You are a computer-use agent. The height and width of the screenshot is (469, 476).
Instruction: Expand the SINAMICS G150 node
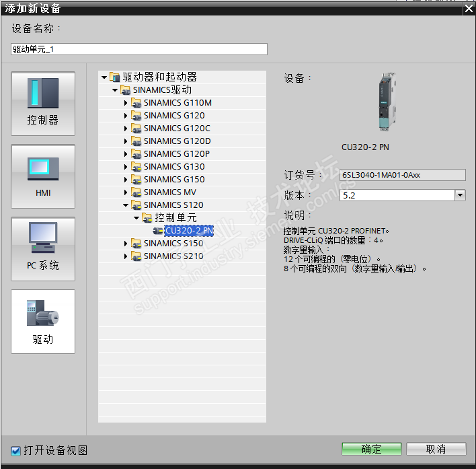pyautogui.click(x=125, y=180)
